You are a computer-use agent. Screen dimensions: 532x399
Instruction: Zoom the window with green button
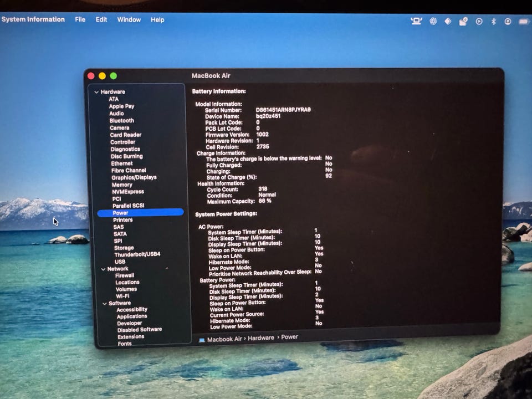(113, 76)
